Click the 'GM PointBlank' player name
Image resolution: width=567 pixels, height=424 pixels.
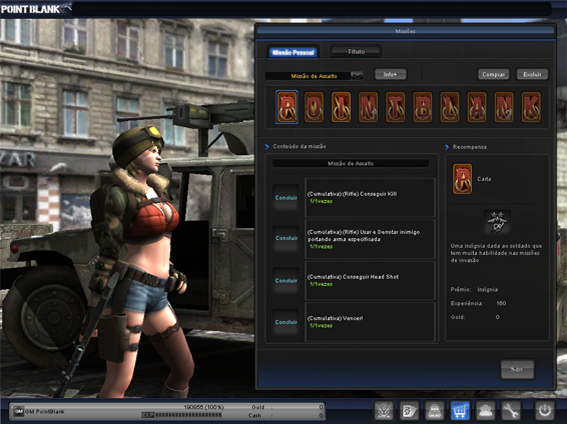[x=44, y=411]
